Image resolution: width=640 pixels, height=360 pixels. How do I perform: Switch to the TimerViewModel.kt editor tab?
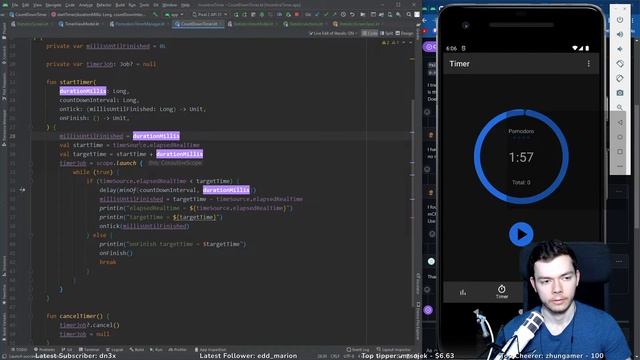click(81, 24)
